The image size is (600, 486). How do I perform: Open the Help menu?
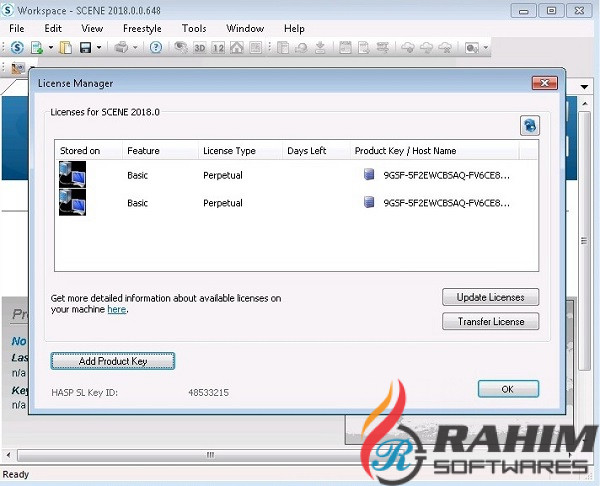pos(294,29)
